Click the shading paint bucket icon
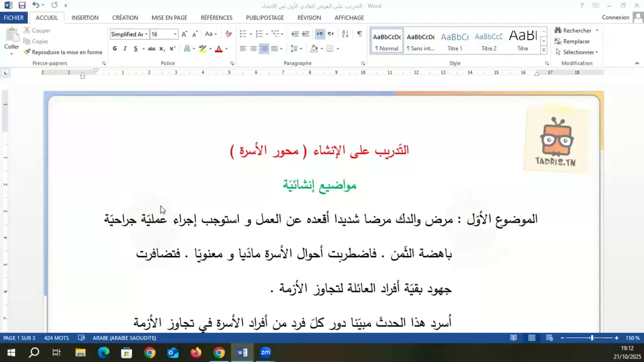Screen dimensions: 644x362 [x=314, y=49]
